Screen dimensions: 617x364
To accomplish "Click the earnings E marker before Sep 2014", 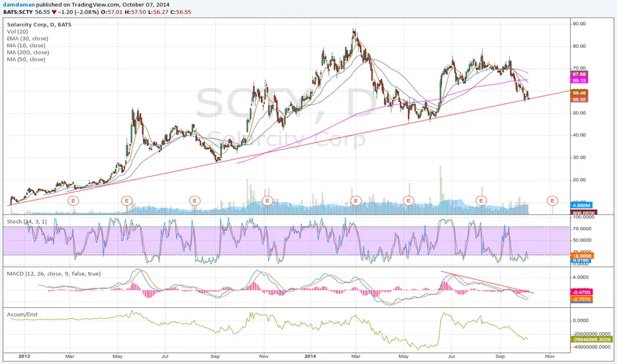I will click(481, 201).
